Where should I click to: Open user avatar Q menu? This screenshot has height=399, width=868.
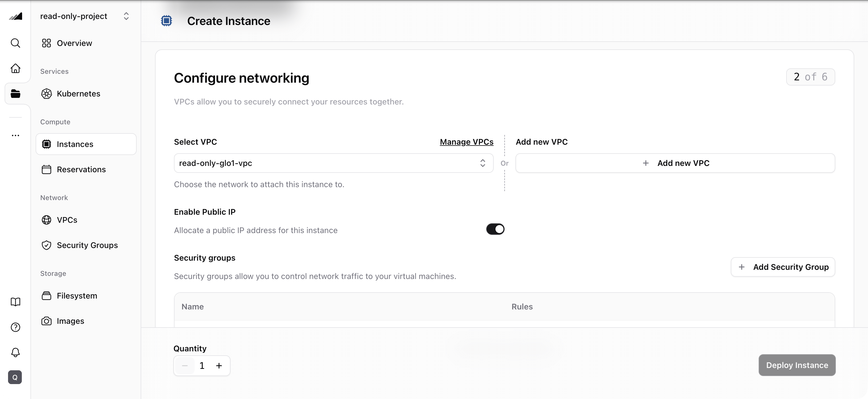15,377
